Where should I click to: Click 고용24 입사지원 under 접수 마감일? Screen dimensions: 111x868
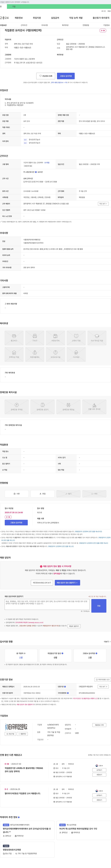point(16,523)
